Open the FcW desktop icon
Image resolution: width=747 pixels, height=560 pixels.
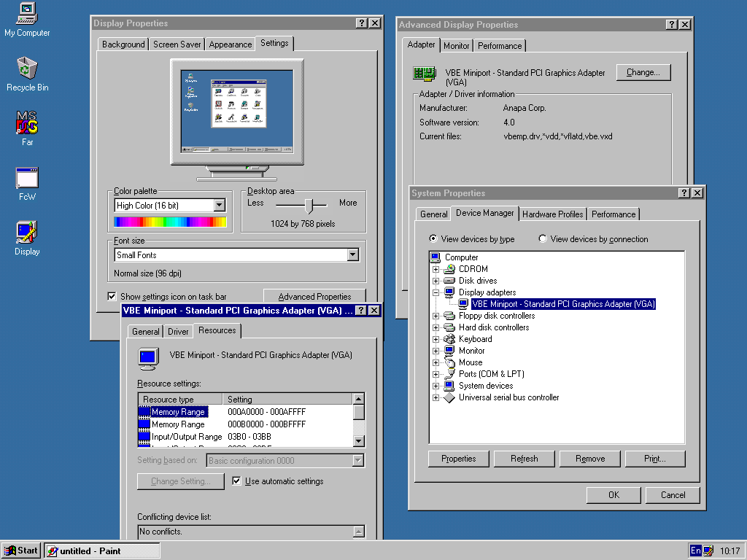(27, 178)
